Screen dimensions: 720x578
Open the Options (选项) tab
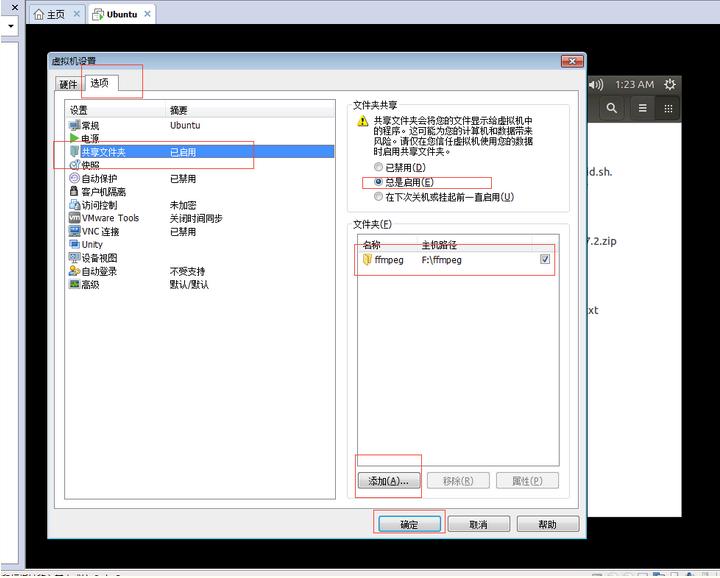[x=100, y=83]
